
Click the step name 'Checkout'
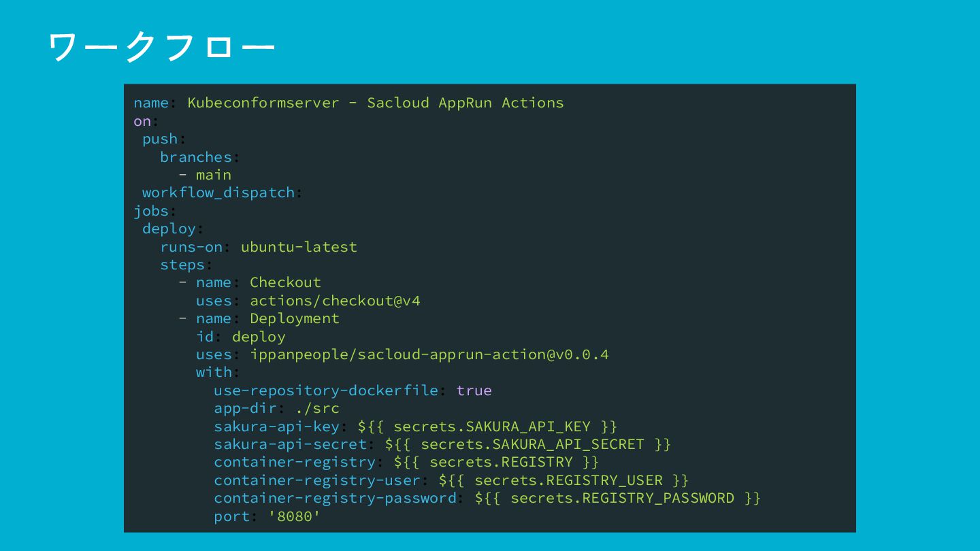tap(285, 282)
